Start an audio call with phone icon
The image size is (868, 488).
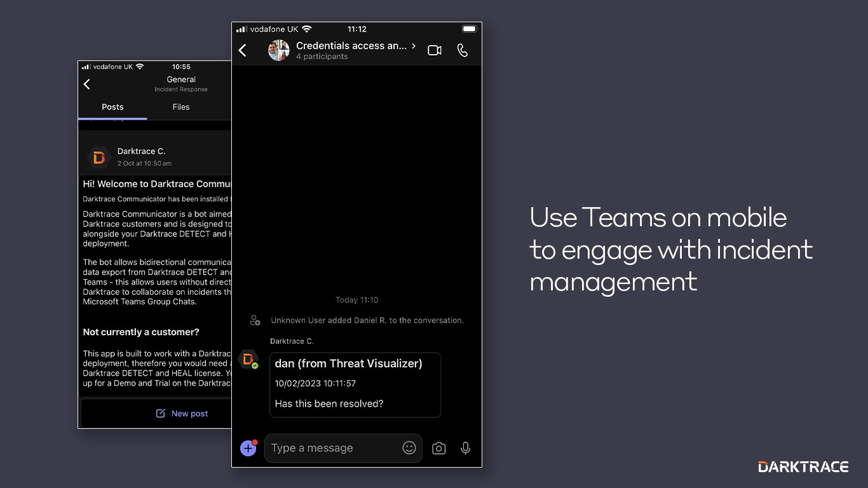click(x=463, y=50)
